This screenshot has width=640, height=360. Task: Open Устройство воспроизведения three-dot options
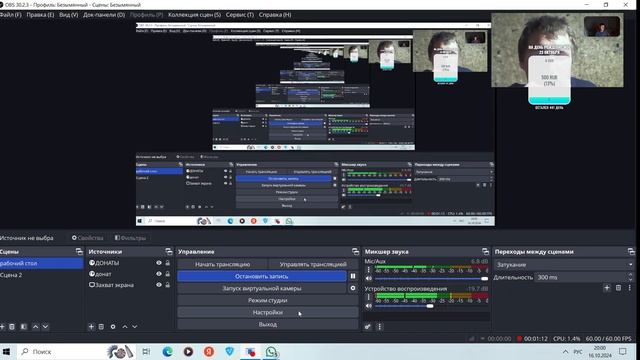coord(369,297)
